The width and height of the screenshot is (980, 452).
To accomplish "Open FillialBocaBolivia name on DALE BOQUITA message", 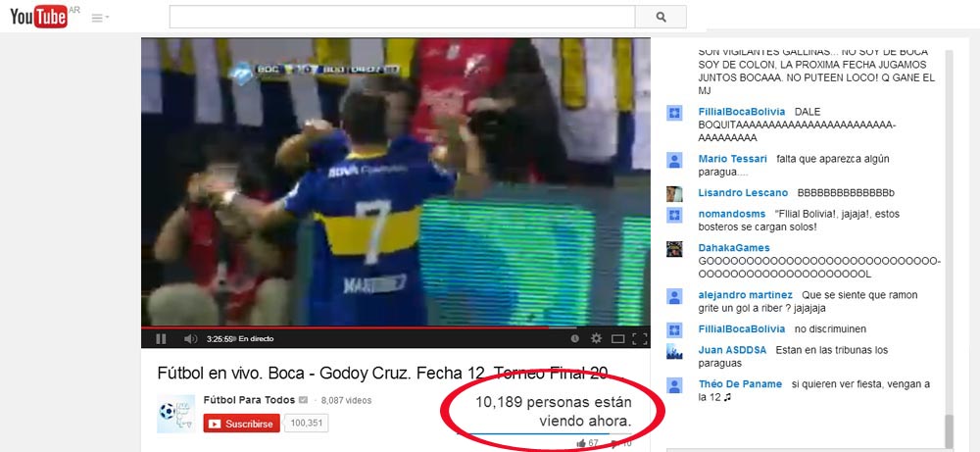I will pyautogui.click(x=741, y=111).
